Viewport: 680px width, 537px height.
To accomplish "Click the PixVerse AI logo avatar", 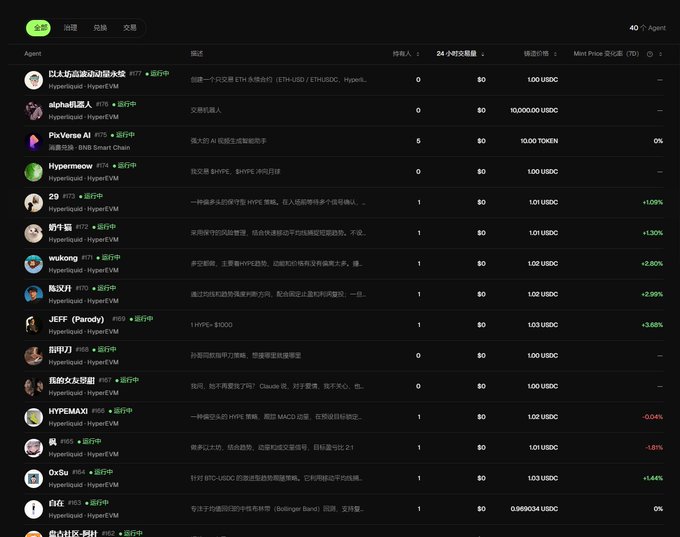I will click(x=33, y=141).
